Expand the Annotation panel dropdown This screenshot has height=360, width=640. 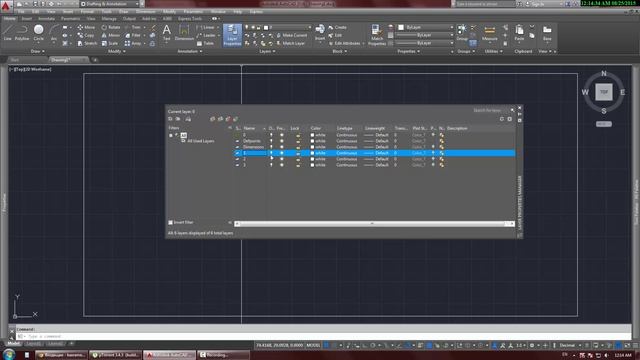coord(190,51)
